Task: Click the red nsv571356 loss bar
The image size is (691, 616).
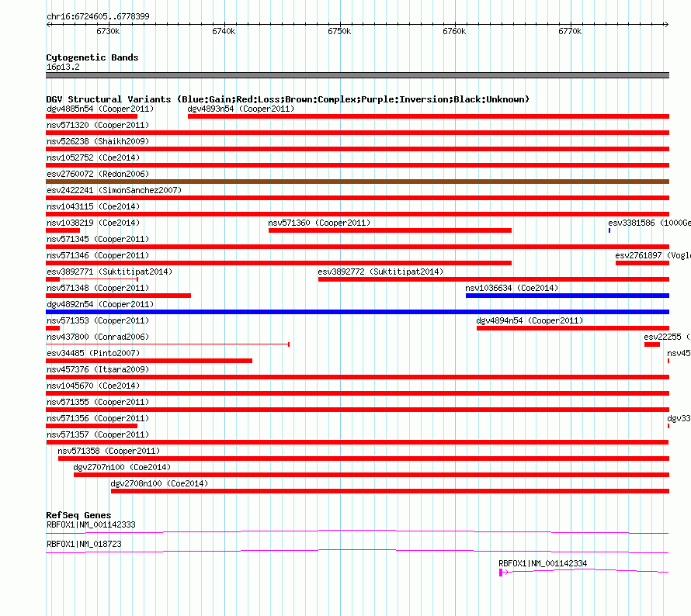Action: [92, 426]
